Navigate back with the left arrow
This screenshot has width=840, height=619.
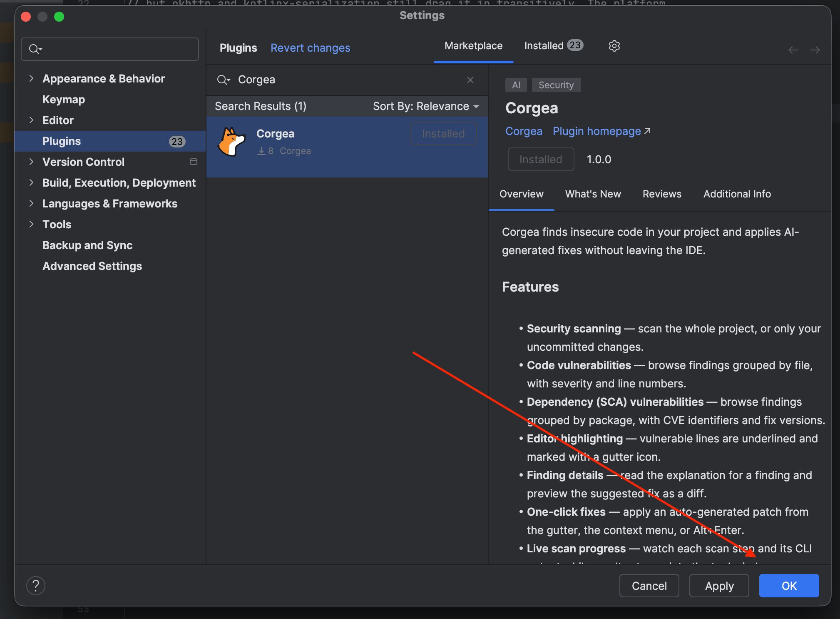click(793, 50)
